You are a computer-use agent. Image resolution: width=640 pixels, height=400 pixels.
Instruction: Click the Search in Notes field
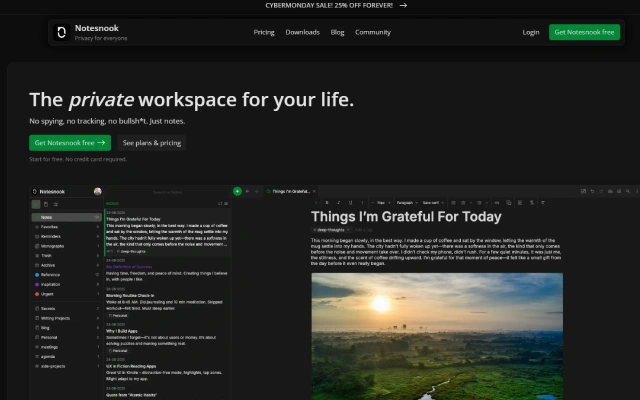[x=167, y=192]
